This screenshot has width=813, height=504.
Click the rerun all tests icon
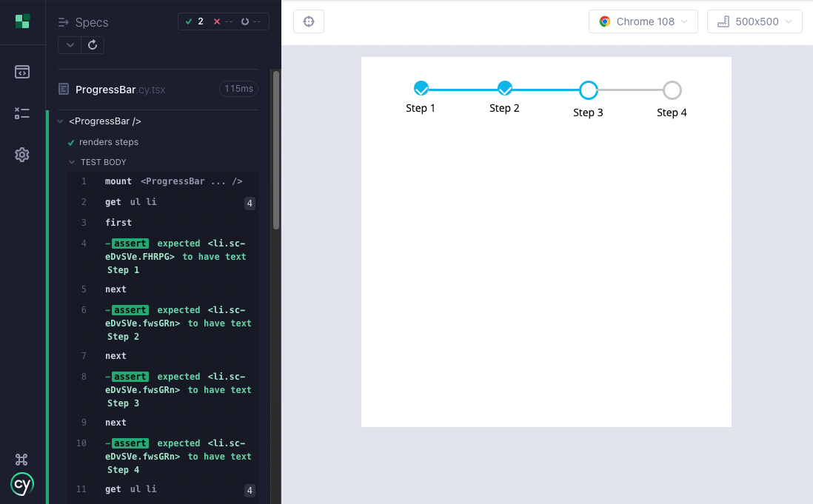tap(93, 44)
